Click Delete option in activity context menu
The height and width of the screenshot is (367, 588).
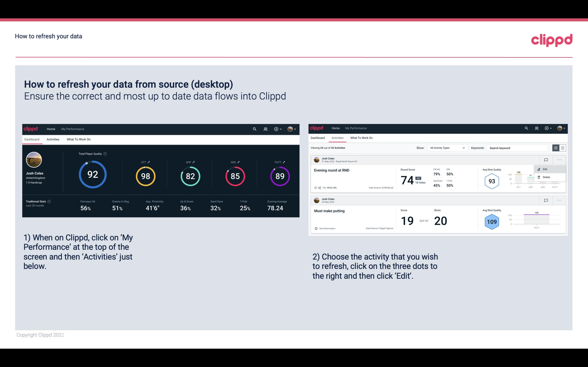[546, 177]
